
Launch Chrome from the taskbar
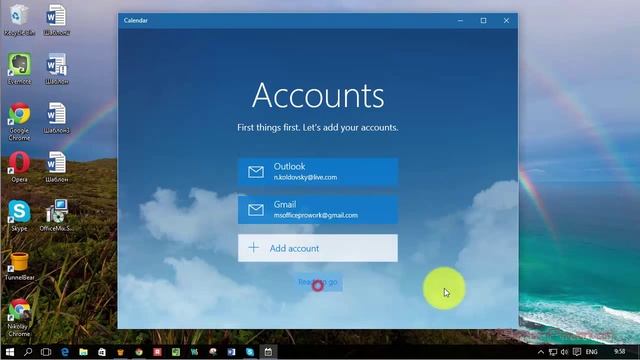[139, 352]
